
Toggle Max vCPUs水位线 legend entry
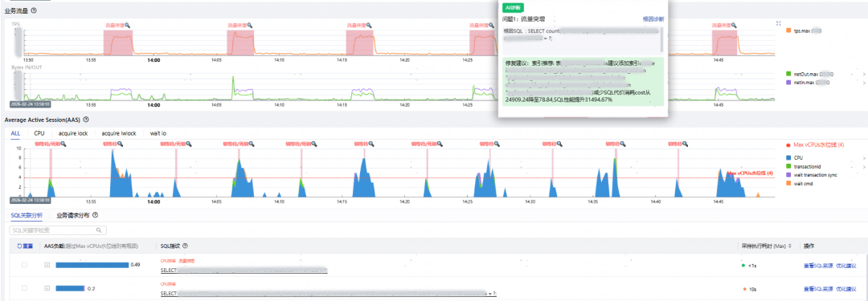[x=815, y=145]
